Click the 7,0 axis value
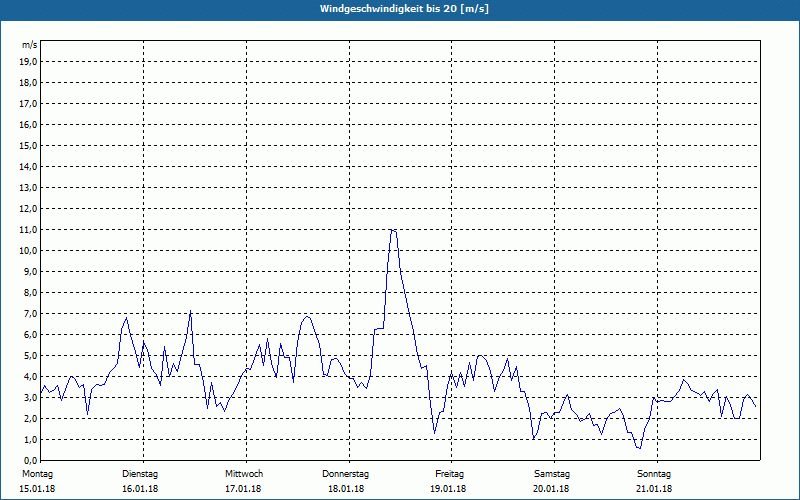This screenshot has width=800, height=500. click(x=31, y=313)
